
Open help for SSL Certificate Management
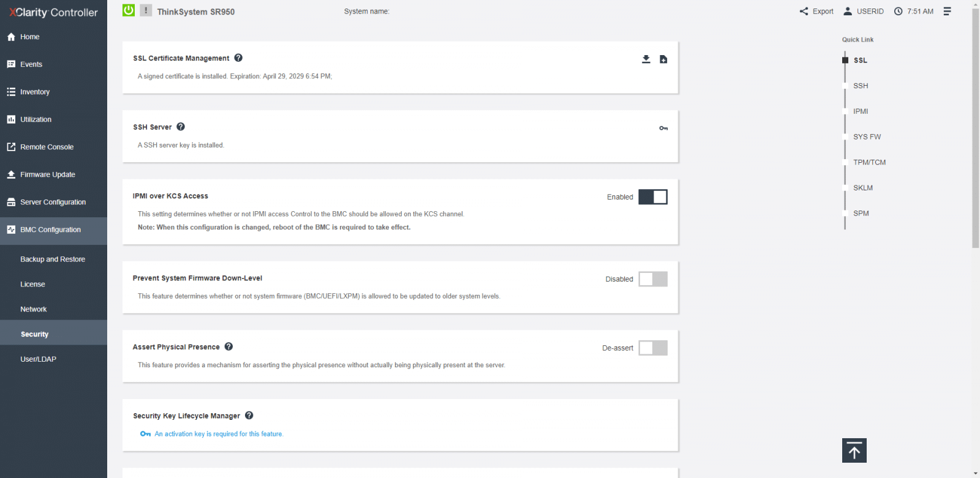coord(238,58)
